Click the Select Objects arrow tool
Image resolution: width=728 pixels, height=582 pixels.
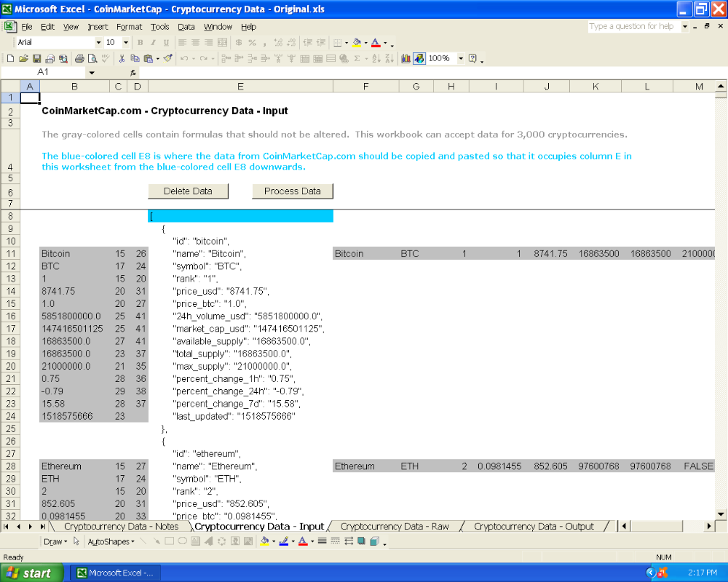(x=76, y=541)
